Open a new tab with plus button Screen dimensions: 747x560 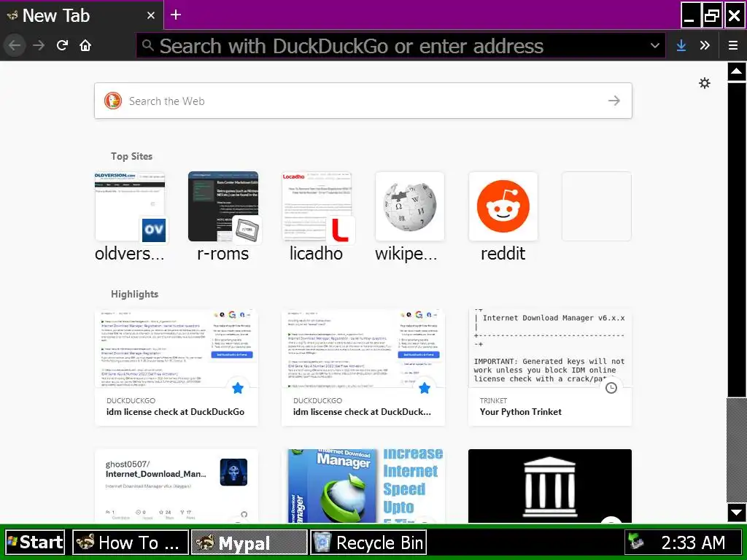coord(175,15)
